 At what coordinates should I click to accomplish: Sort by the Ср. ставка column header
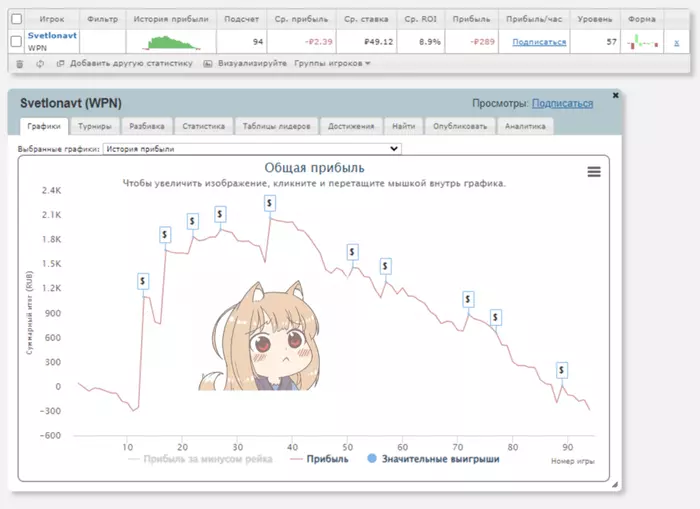(x=366, y=19)
